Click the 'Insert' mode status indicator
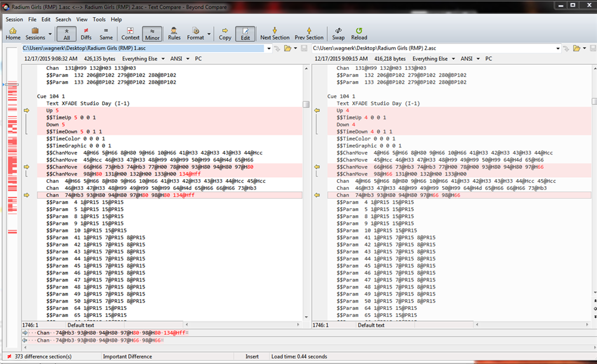597x364 pixels. [252, 356]
